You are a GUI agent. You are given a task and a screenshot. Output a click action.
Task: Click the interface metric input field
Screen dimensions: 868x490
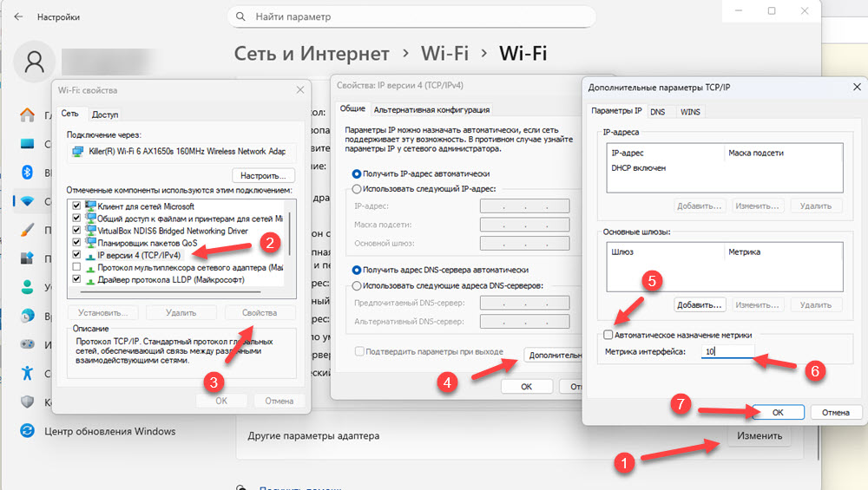tap(727, 351)
